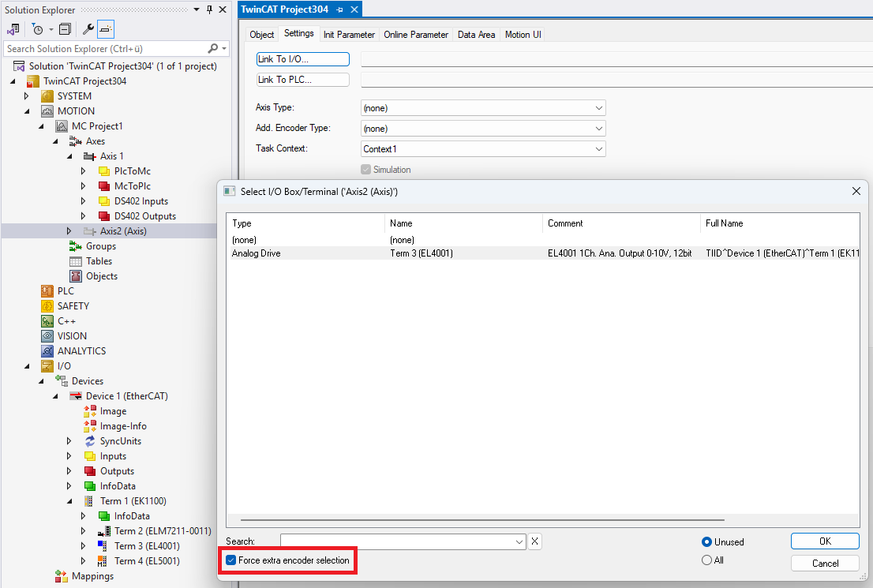Click the Device 1 (EtherCAT) icon
The height and width of the screenshot is (588, 873).
pyautogui.click(x=76, y=396)
